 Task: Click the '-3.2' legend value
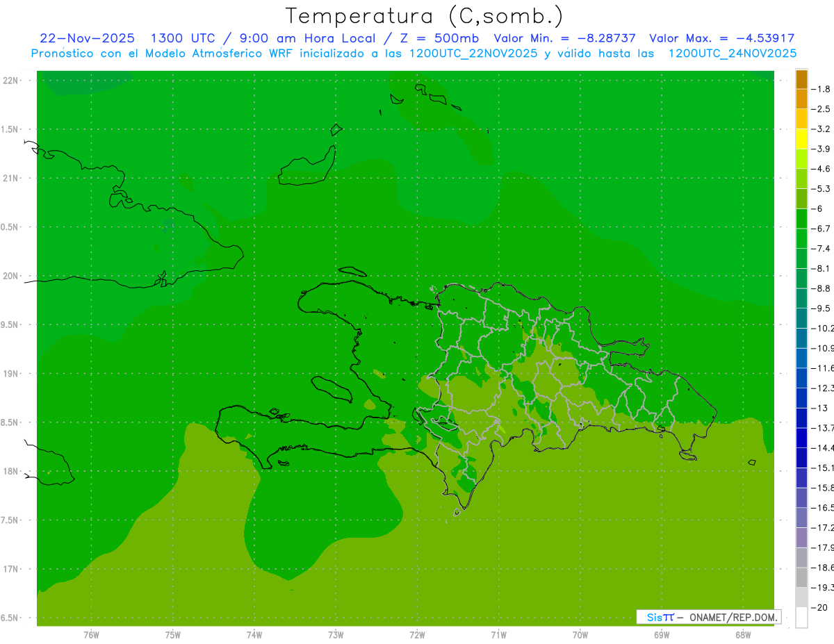coord(821,129)
